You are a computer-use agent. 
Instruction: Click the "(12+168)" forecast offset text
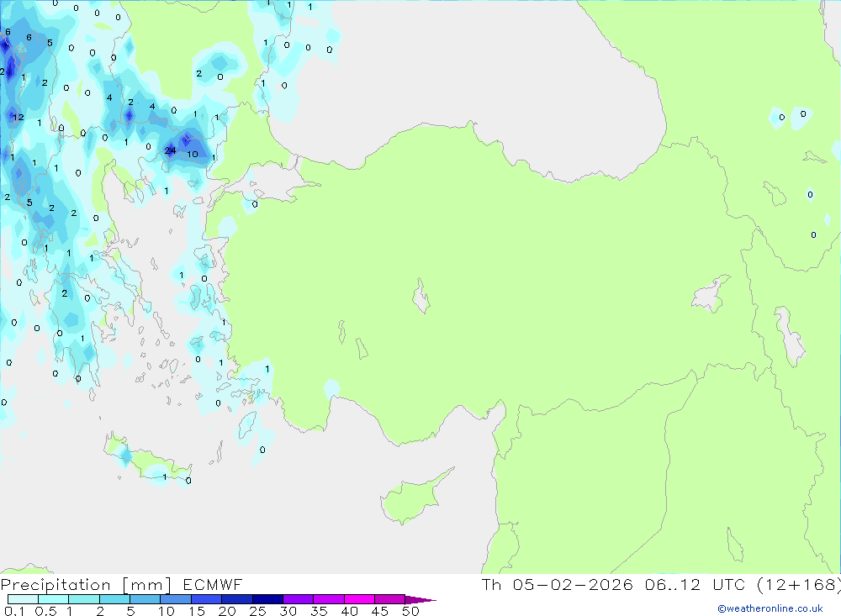pos(799,584)
